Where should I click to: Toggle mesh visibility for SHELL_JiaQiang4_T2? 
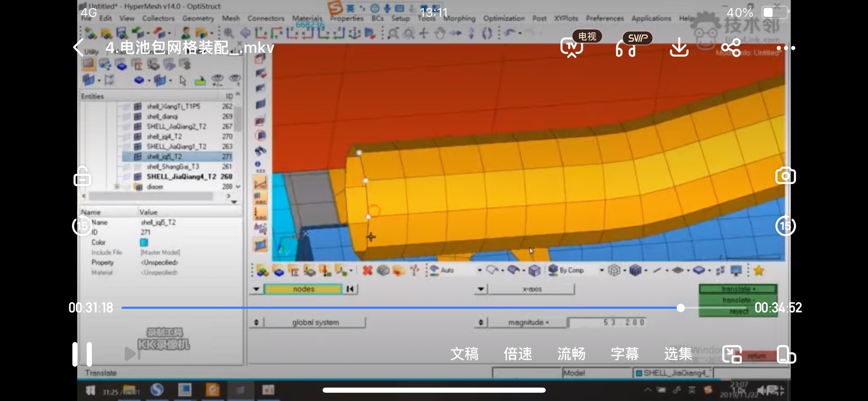pos(137,177)
